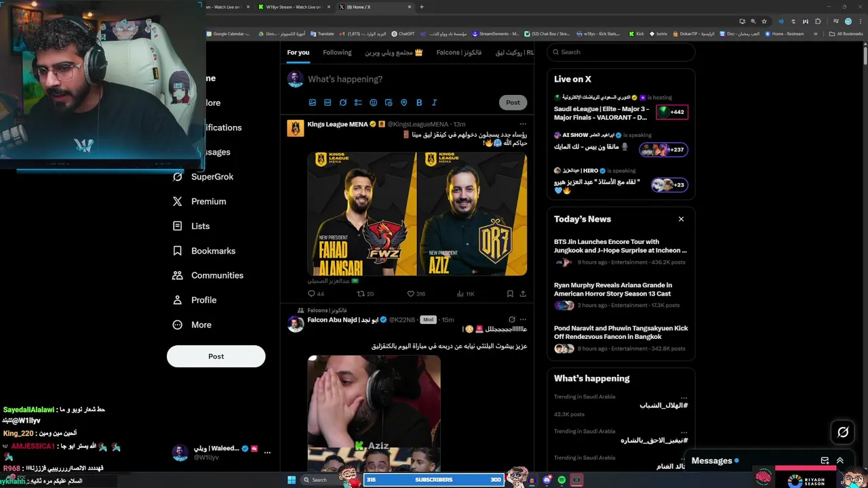This screenshot has height=488, width=868.
Task: Go to Profile in the sidebar
Action: pyautogui.click(x=195, y=300)
